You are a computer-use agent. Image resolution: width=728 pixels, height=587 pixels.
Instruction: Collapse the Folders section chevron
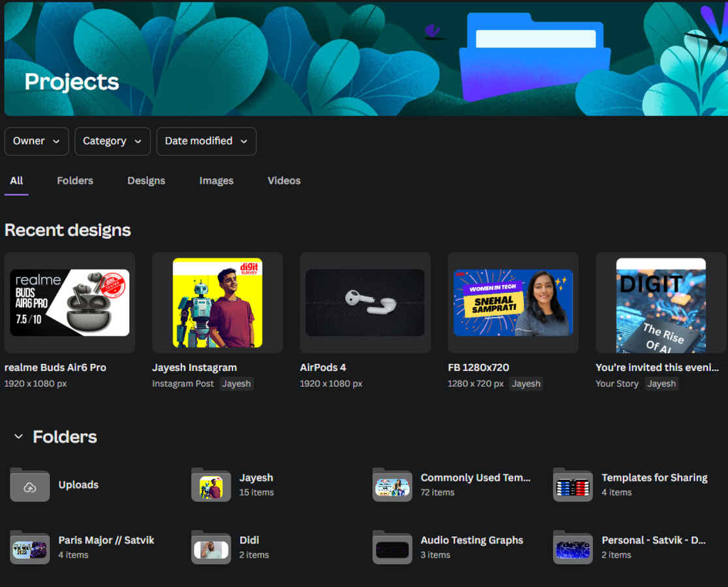tap(18, 437)
